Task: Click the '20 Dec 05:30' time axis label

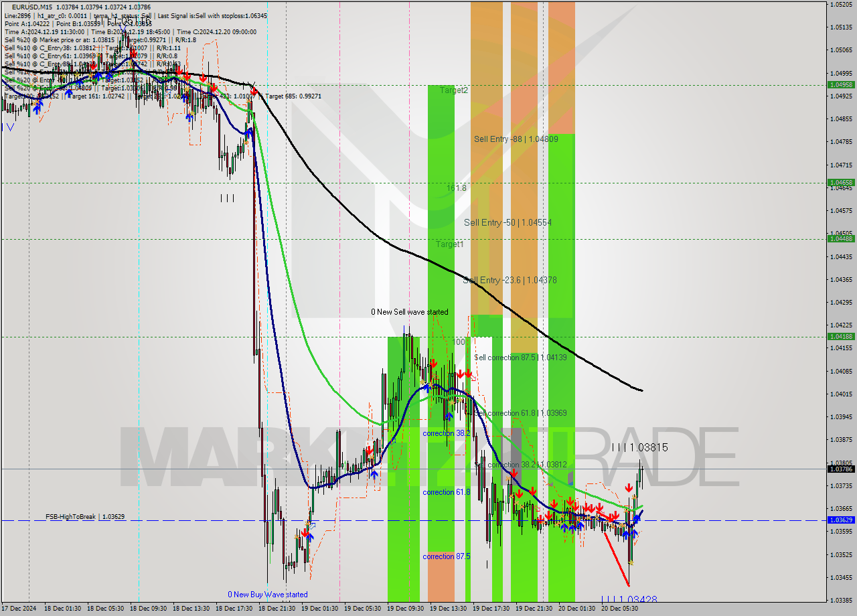Action: tap(619, 609)
